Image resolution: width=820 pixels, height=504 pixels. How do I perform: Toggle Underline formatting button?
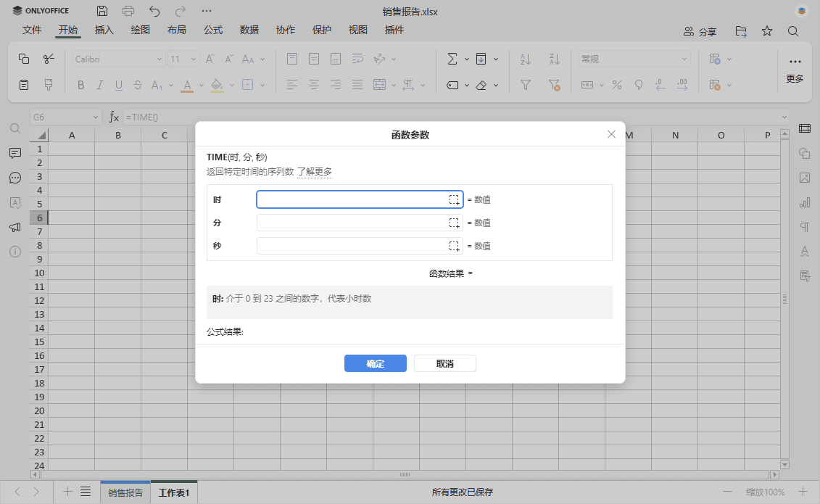point(119,85)
